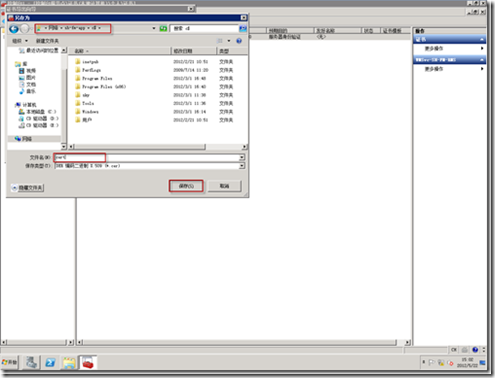Click the 状态 column header in the background window

pyautogui.click(x=371, y=31)
